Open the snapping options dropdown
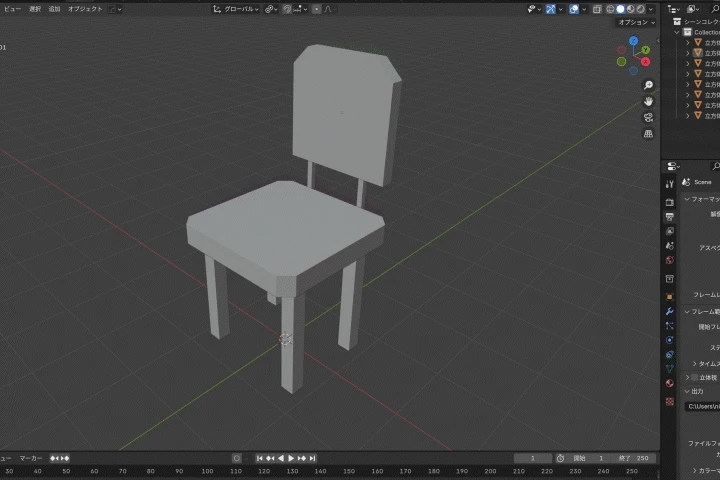 coord(300,9)
